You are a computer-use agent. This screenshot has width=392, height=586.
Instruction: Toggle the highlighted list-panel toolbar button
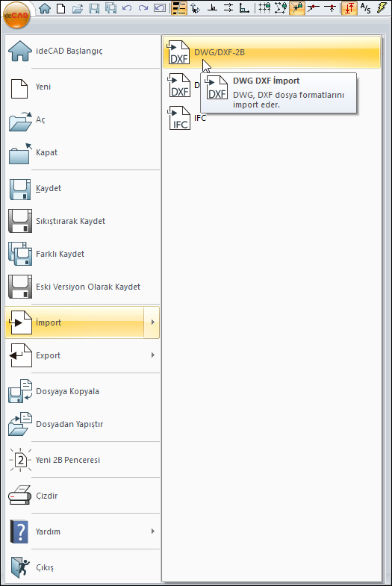[x=179, y=8]
